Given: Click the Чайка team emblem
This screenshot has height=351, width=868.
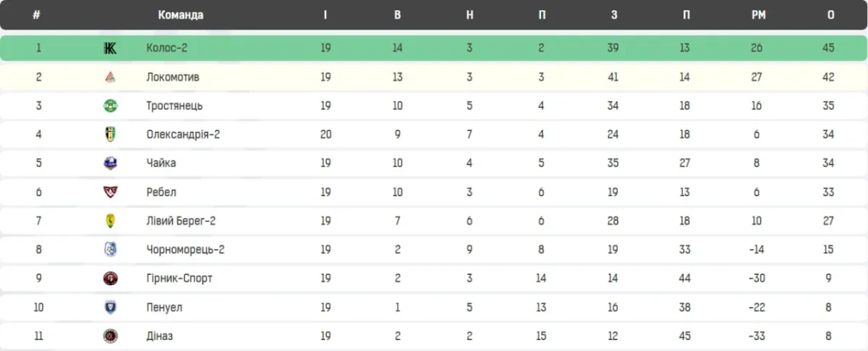Looking at the screenshot, I should pyautogui.click(x=110, y=164).
